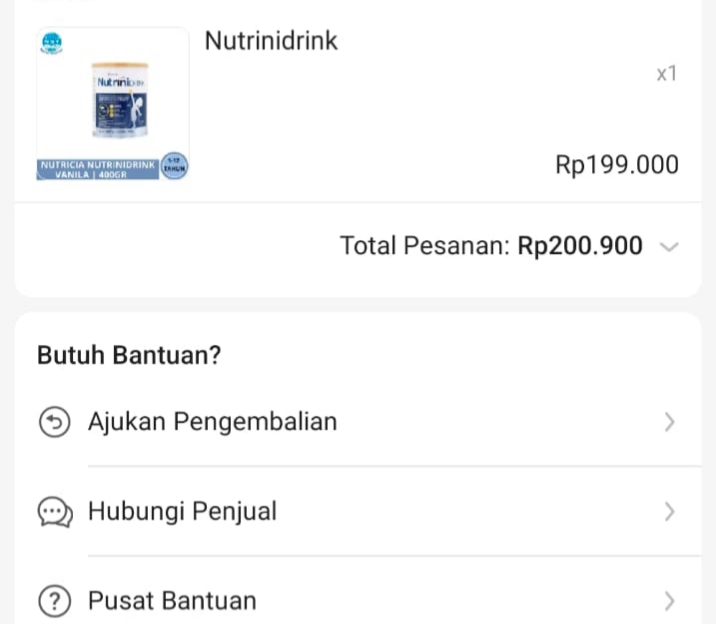The image size is (716, 624).
Task: Select the Hubungi Penjual menu item
Action: 182,512
